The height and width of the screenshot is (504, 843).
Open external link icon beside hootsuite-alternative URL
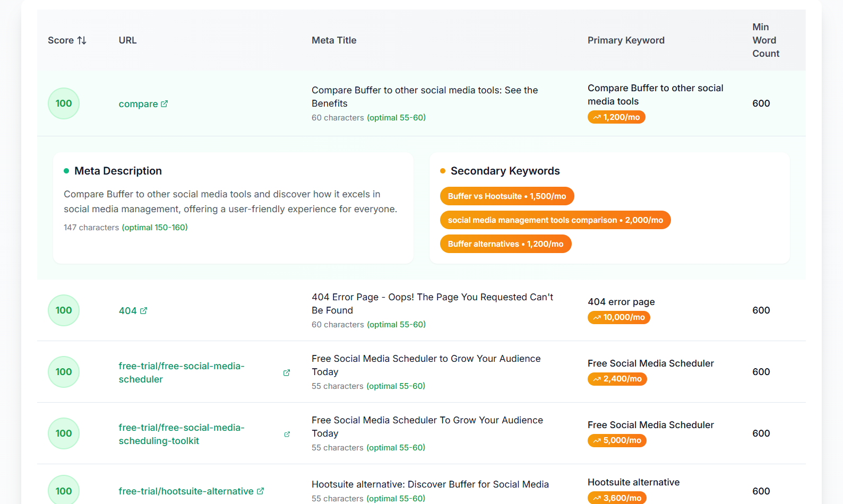pyautogui.click(x=260, y=491)
